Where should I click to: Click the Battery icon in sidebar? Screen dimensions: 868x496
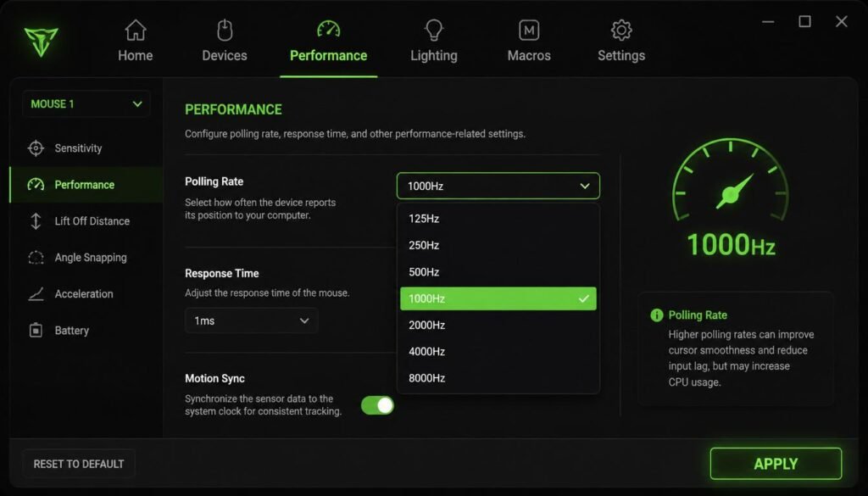pos(36,331)
